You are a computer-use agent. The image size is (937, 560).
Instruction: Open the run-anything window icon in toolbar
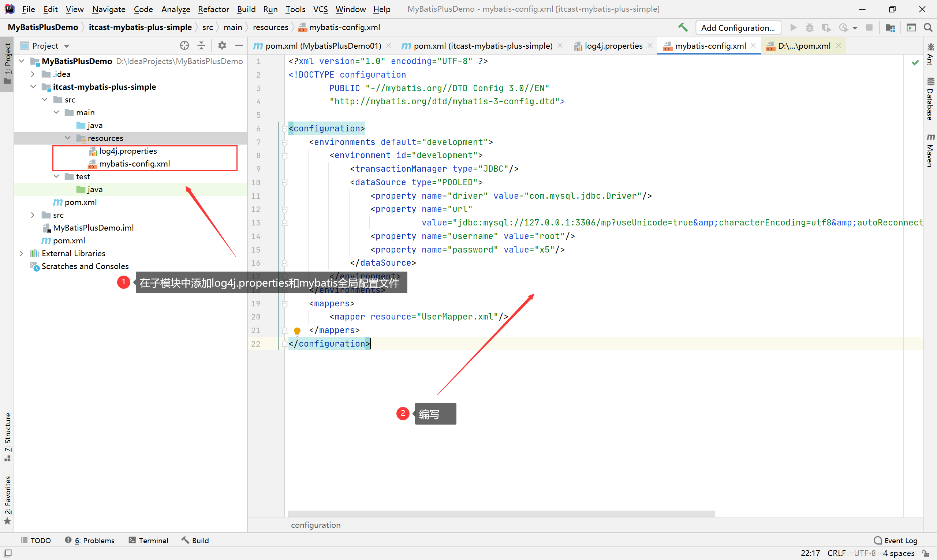911,27
